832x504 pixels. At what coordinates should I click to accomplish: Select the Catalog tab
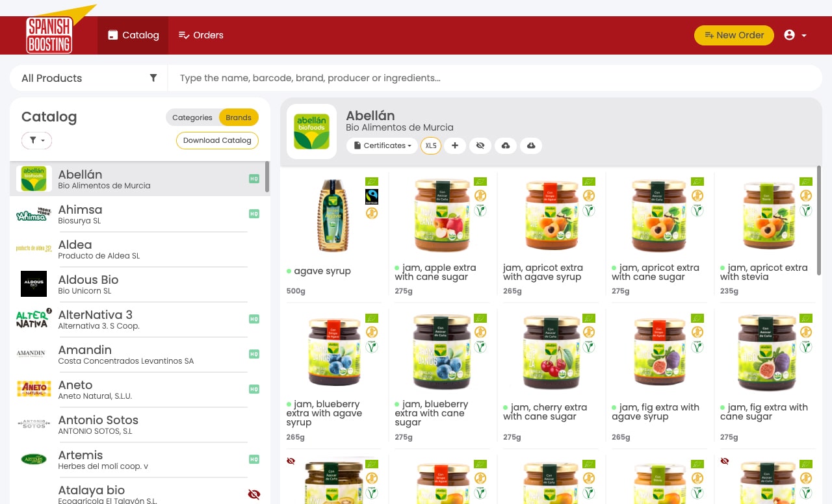click(x=133, y=35)
